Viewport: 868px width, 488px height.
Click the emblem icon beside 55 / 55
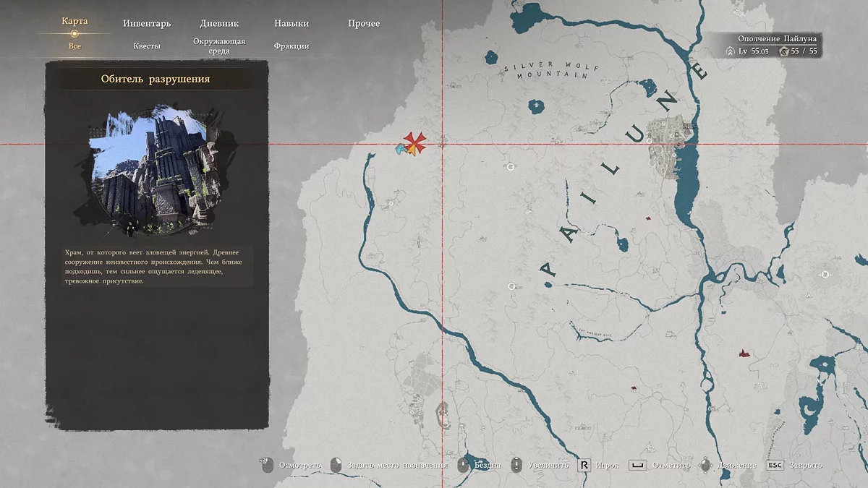(784, 51)
